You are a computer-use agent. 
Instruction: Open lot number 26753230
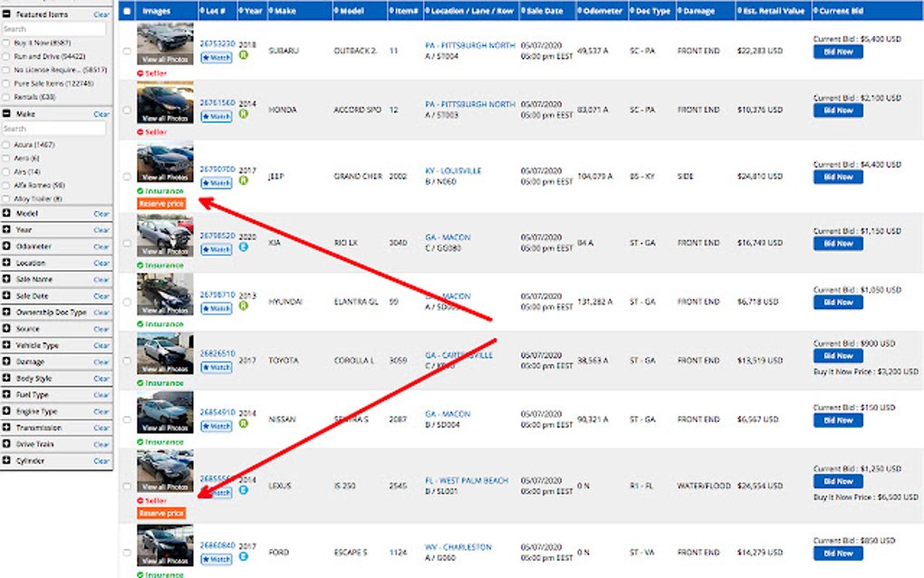tap(217, 42)
